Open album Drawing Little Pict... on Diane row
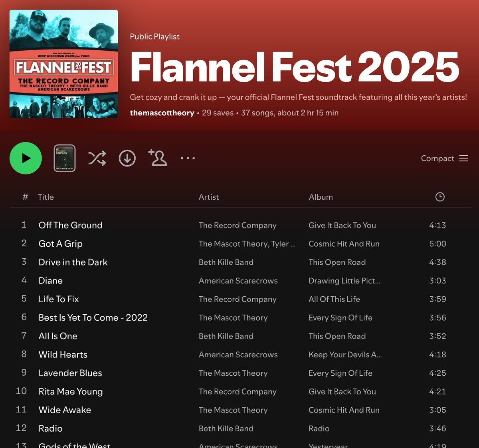The image size is (479, 448). 344,281
